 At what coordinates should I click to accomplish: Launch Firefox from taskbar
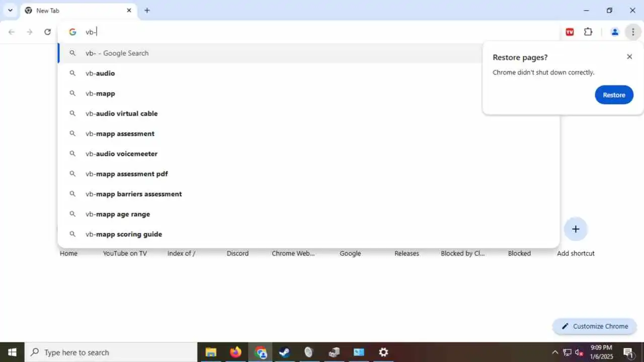[235, 352]
